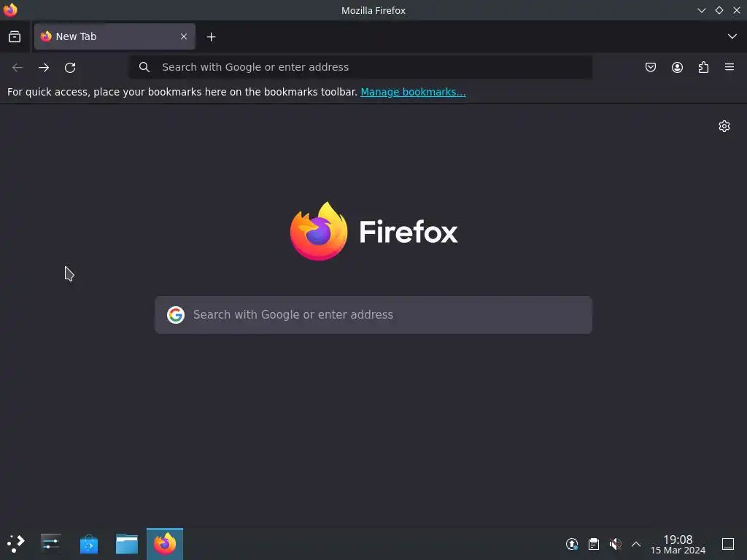Open the clipboard tray icon
Image resolution: width=747 pixels, height=560 pixels.
pyautogui.click(x=594, y=544)
